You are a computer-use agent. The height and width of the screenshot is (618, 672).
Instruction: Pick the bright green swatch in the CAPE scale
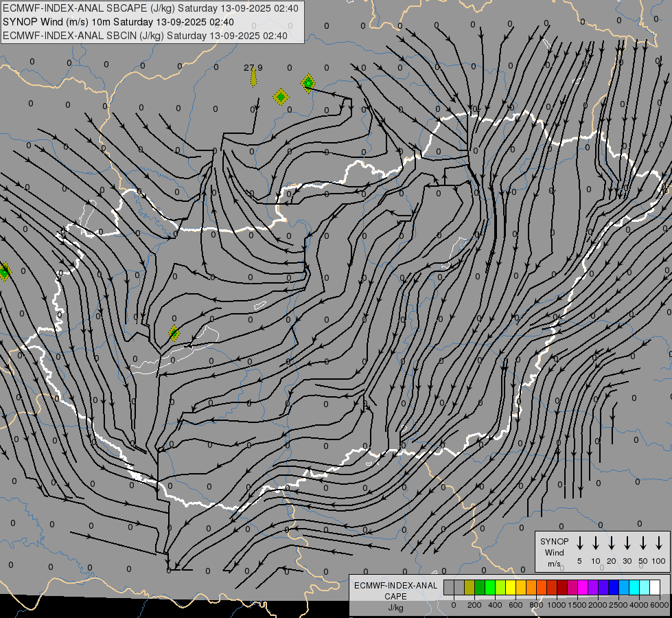click(x=490, y=587)
